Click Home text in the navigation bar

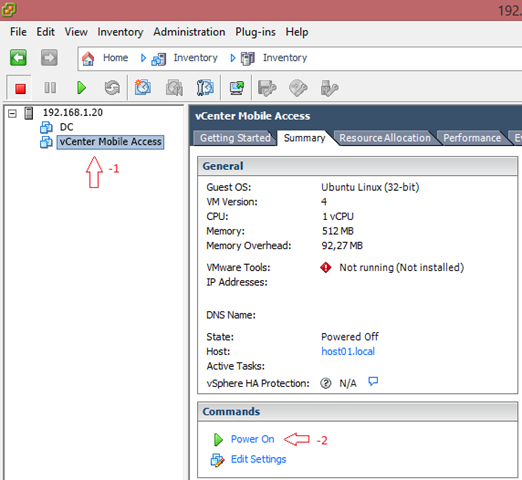115,58
